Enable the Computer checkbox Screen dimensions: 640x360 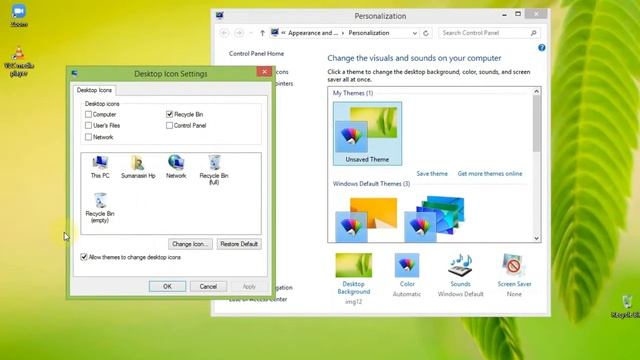tap(88, 114)
